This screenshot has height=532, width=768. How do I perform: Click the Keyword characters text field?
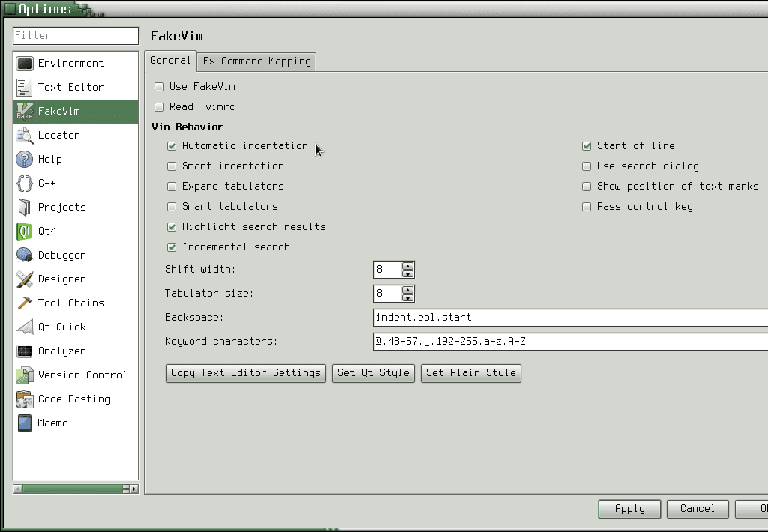tap(571, 342)
